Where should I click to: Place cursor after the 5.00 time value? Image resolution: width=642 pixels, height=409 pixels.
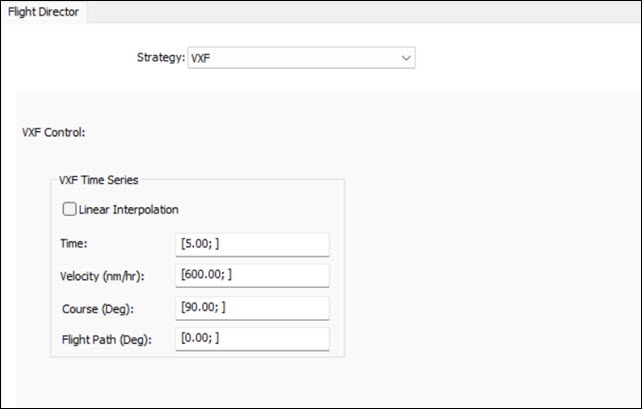tap(208, 245)
